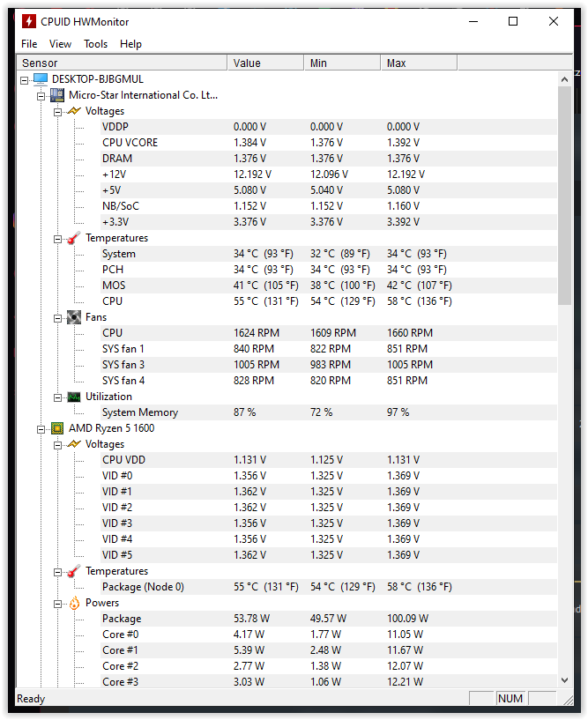
Task: Click the NUM status bar indicator
Action: pyautogui.click(x=510, y=699)
